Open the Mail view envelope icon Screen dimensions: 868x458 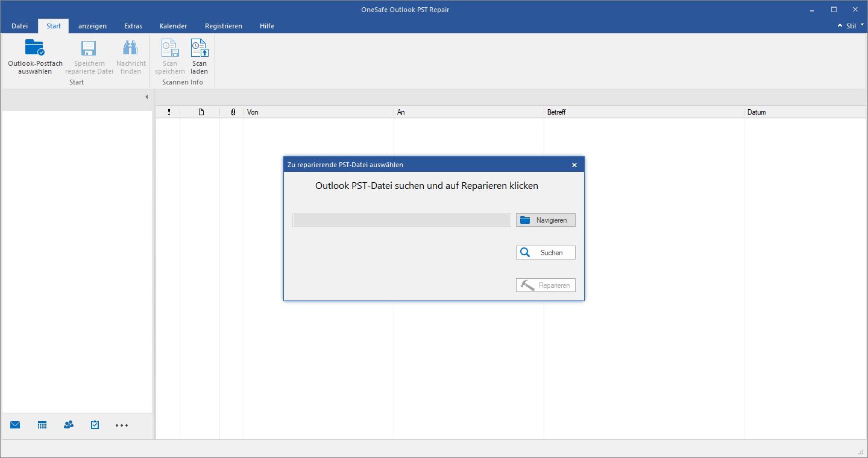click(x=15, y=425)
